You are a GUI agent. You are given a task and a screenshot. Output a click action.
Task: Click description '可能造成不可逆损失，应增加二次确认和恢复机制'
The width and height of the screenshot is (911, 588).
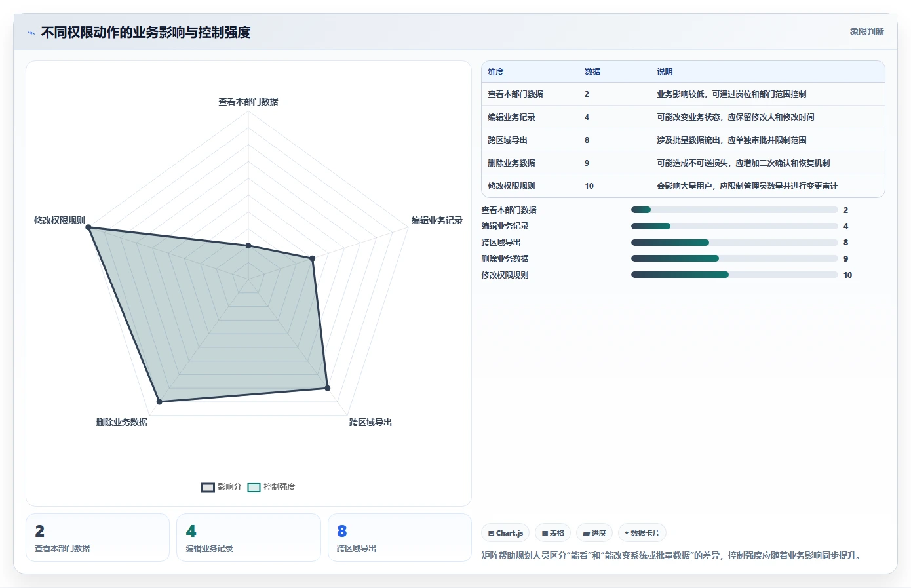[x=743, y=163]
